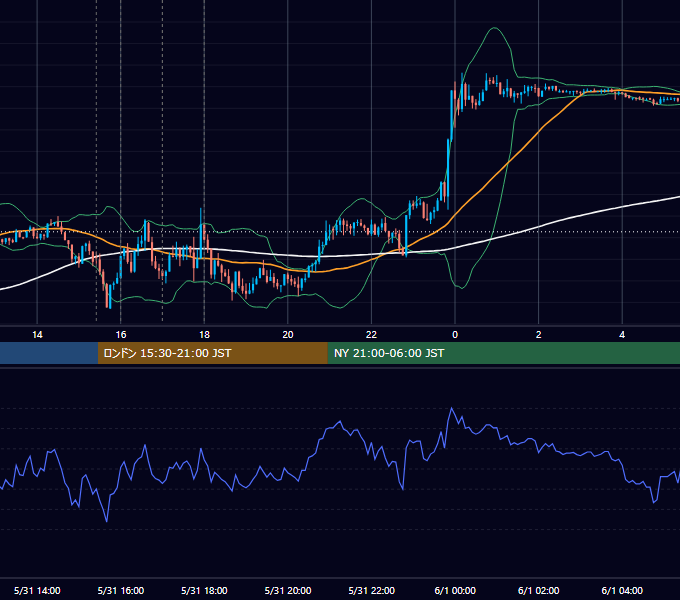Click the 5/31 22:00 time label
The image size is (680, 600).
click(x=372, y=590)
